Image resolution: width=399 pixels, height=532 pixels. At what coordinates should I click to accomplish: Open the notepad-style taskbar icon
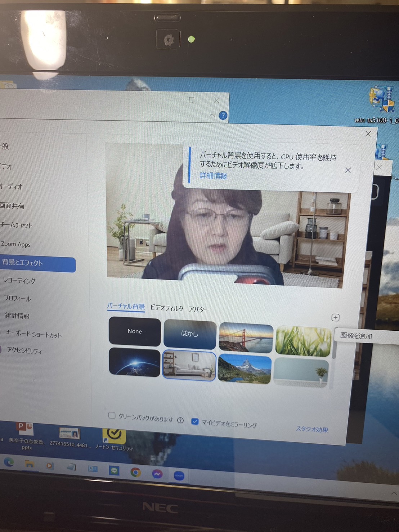click(x=71, y=467)
